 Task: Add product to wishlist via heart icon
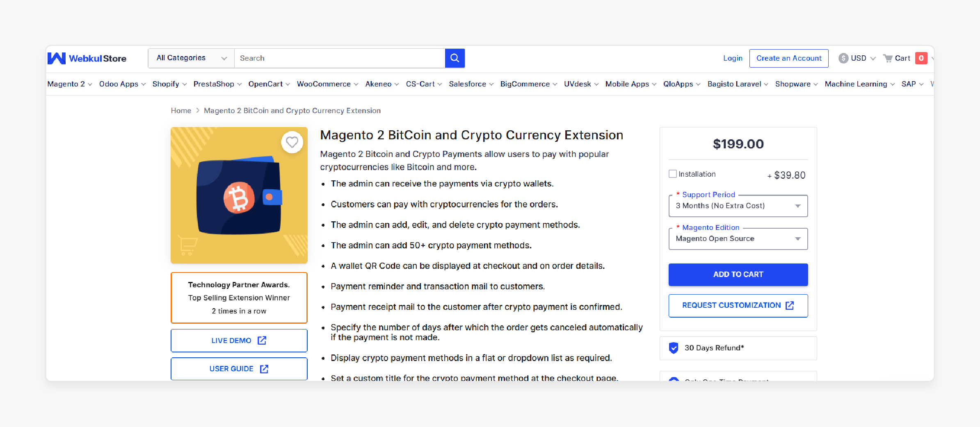(292, 142)
